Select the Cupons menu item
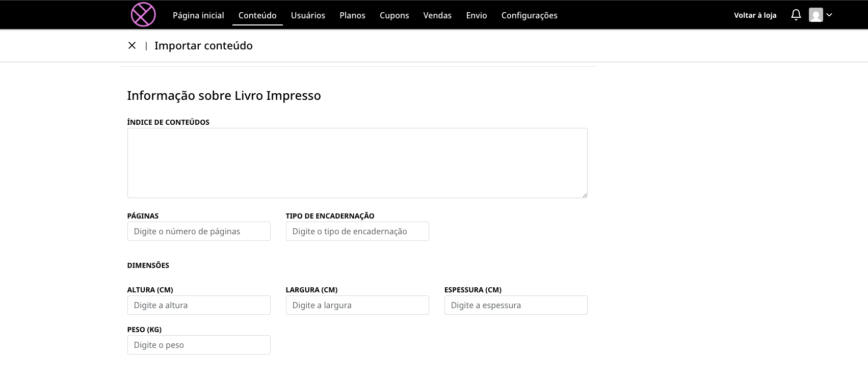The height and width of the screenshot is (381, 868). [394, 15]
